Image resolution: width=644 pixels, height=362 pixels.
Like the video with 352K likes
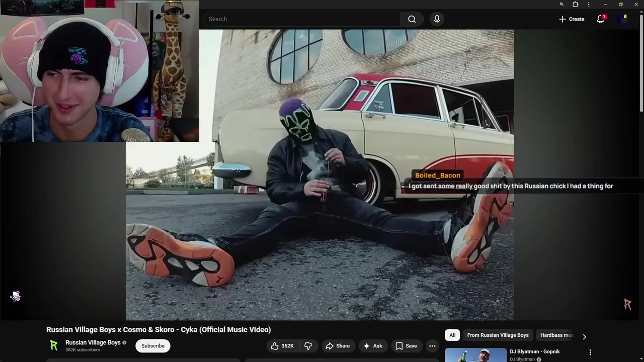[282, 346]
